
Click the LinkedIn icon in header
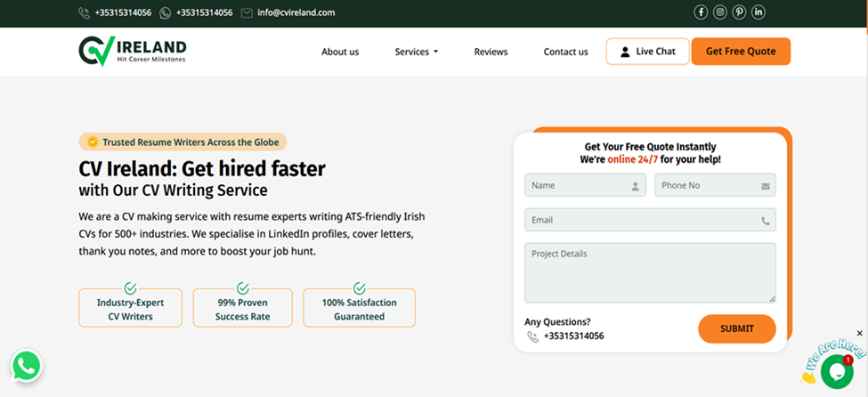pos(758,12)
